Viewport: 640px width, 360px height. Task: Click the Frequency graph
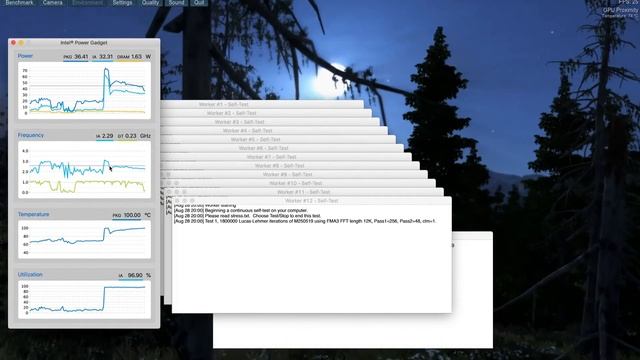pos(84,169)
